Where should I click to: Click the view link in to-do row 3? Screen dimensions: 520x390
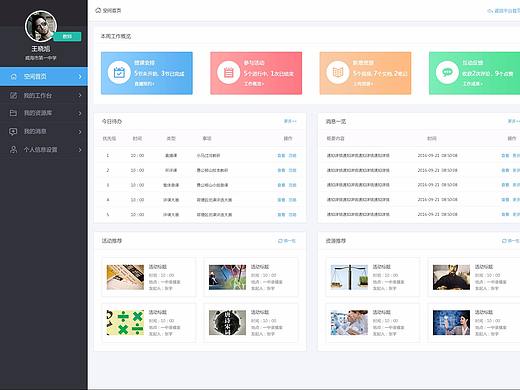point(281,185)
